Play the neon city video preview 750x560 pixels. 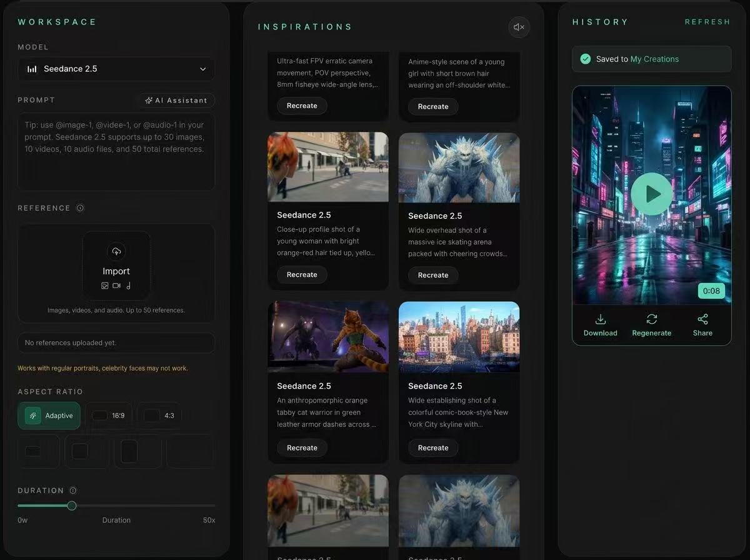tap(652, 194)
